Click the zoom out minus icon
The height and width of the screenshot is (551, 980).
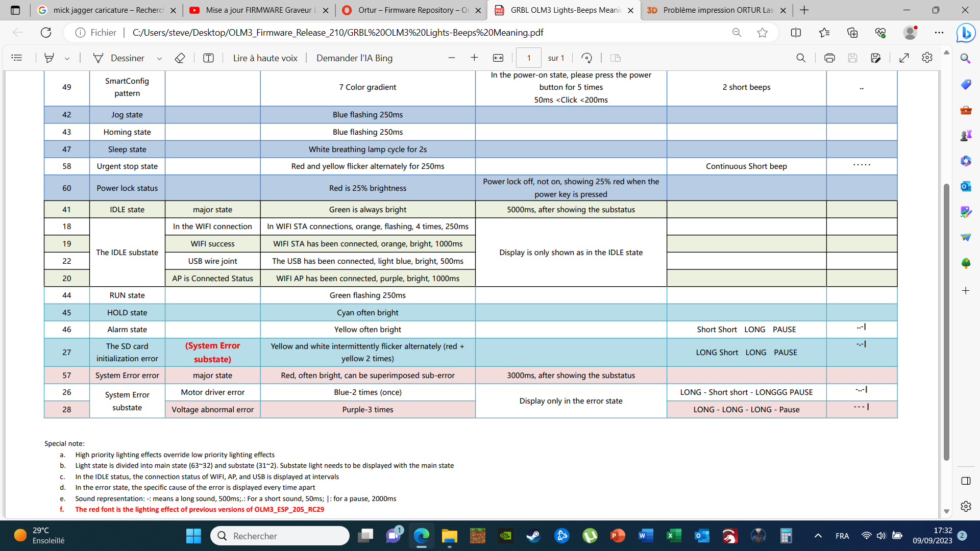pyautogui.click(x=451, y=58)
